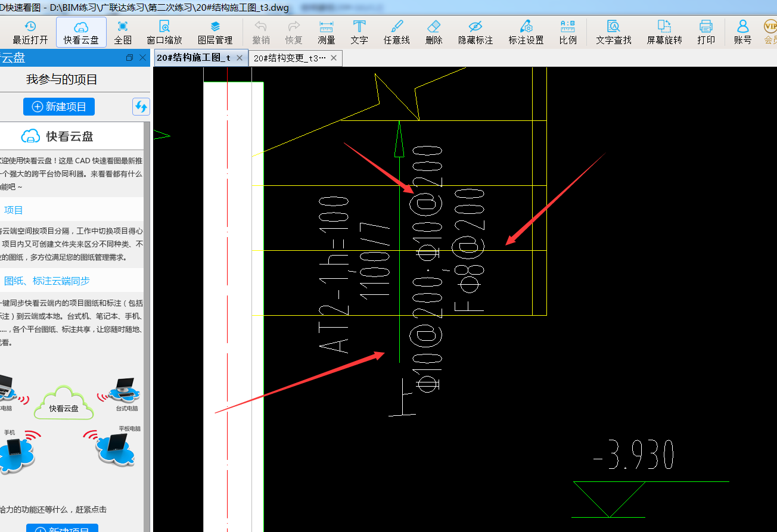Open the 最近打开 recent files tool
This screenshot has height=532, width=777.
click(30, 33)
